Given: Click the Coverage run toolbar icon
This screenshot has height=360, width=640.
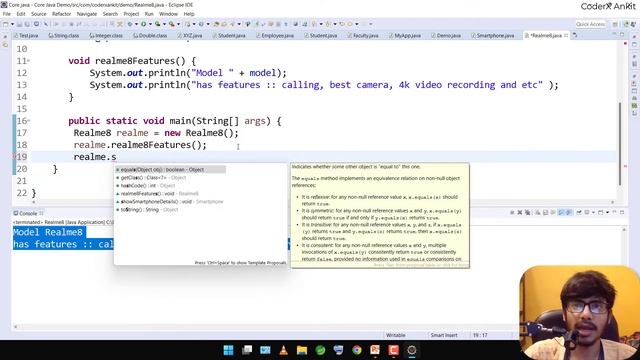Looking at the screenshot, I should [157, 24].
